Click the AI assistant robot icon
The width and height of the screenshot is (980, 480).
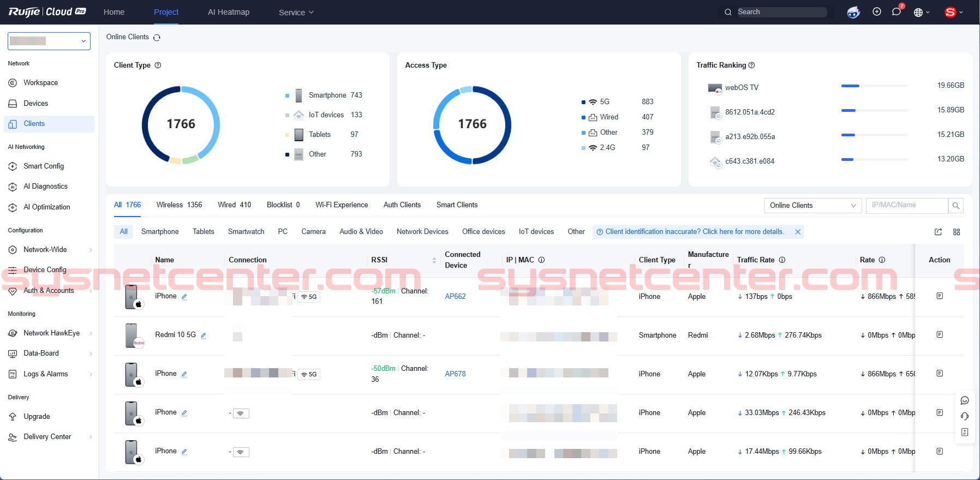(853, 12)
